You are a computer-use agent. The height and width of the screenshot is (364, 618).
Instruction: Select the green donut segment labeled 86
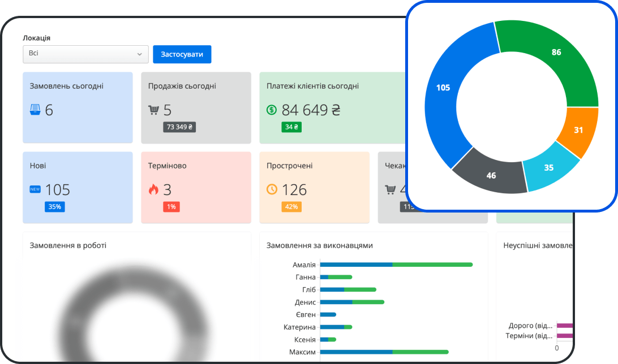pos(556,52)
